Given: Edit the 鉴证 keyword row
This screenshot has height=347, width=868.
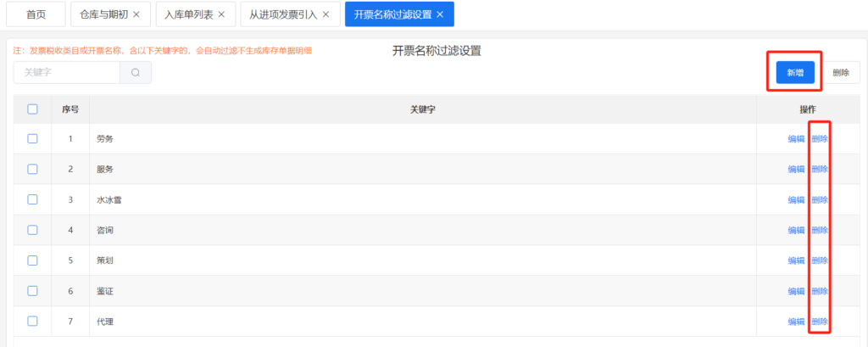Looking at the screenshot, I should pos(796,291).
